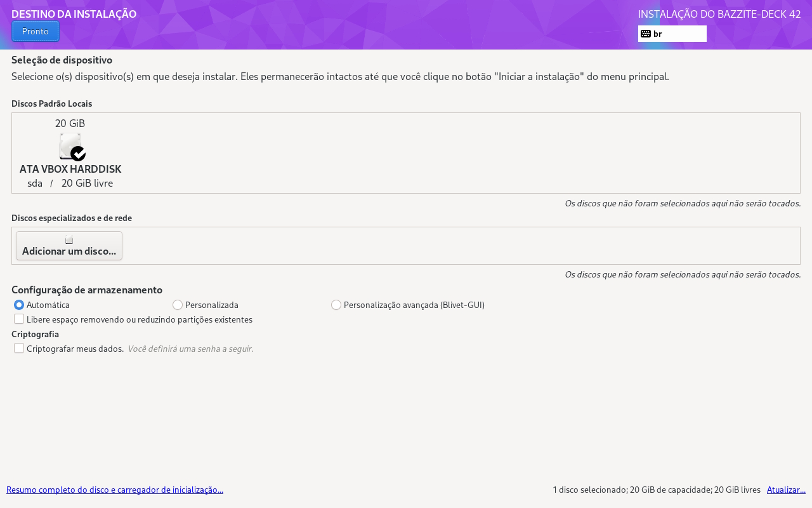Click the DESTINO DA INSTALAÇÃO header title

[74, 14]
